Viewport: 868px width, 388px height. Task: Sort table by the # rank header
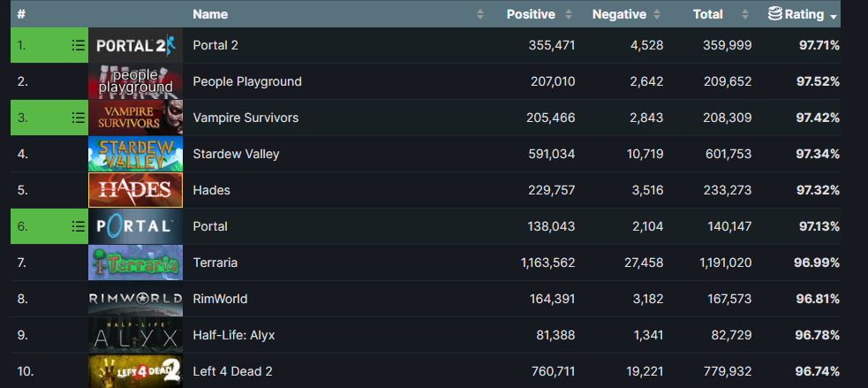[x=21, y=14]
